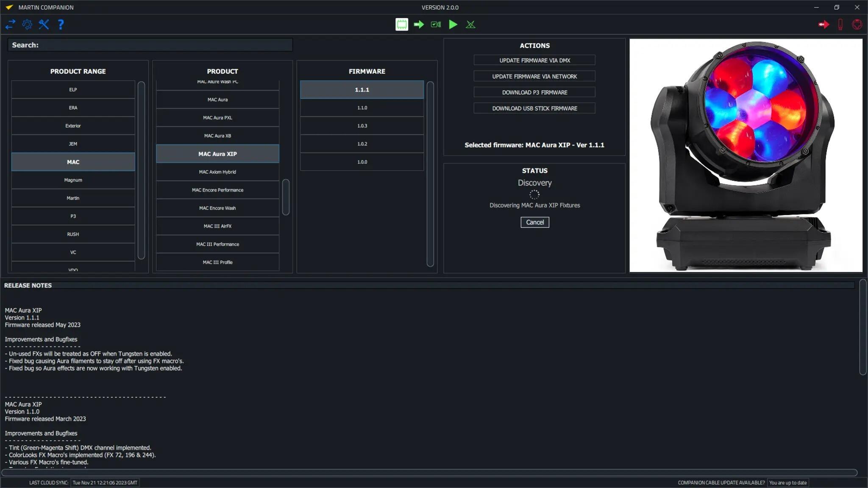Viewport: 868px width, 488px height.
Task: Select Martin in product range list
Action: click(x=73, y=198)
